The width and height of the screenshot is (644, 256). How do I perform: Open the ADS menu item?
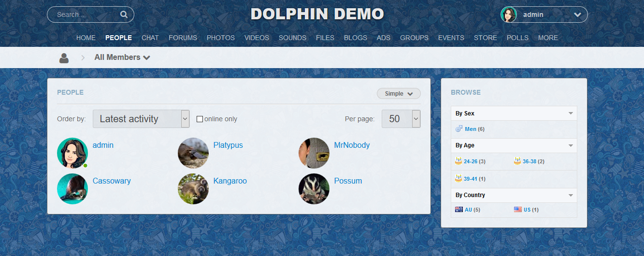tap(384, 38)
